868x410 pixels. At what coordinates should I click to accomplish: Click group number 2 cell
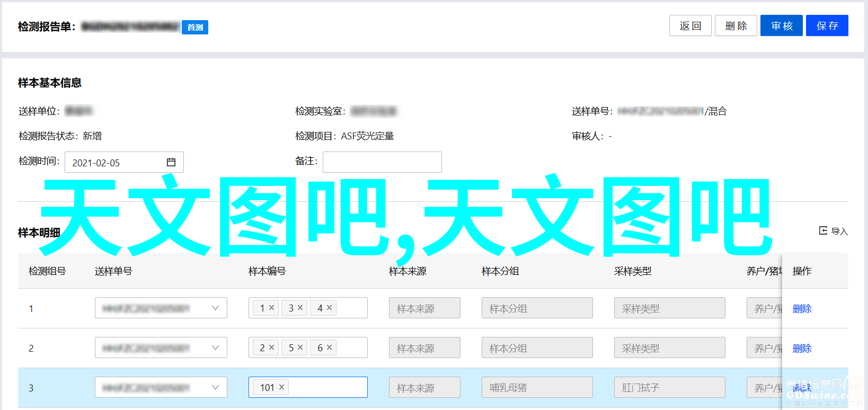(31, 348)
